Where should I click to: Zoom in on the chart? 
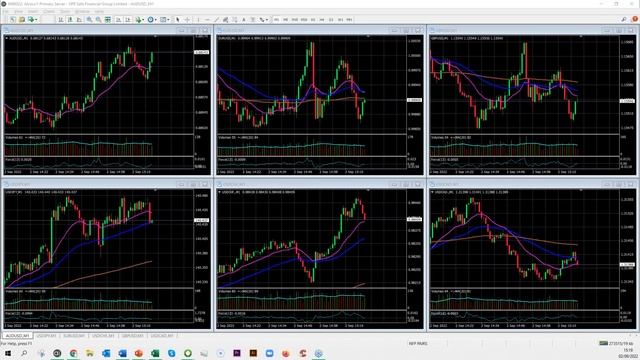click(89, 19)
